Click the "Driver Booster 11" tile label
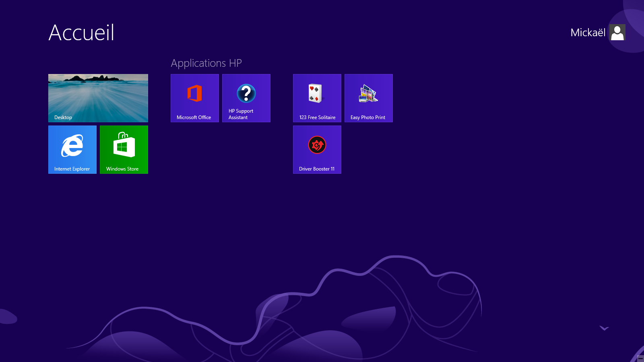The image size is (644, 362). [317, 169]
